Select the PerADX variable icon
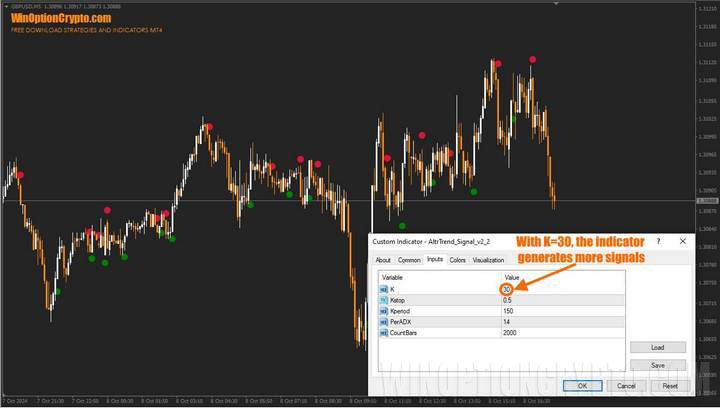Image resolution: width=720 pixels, height=408 pixels. pos(383,322)
